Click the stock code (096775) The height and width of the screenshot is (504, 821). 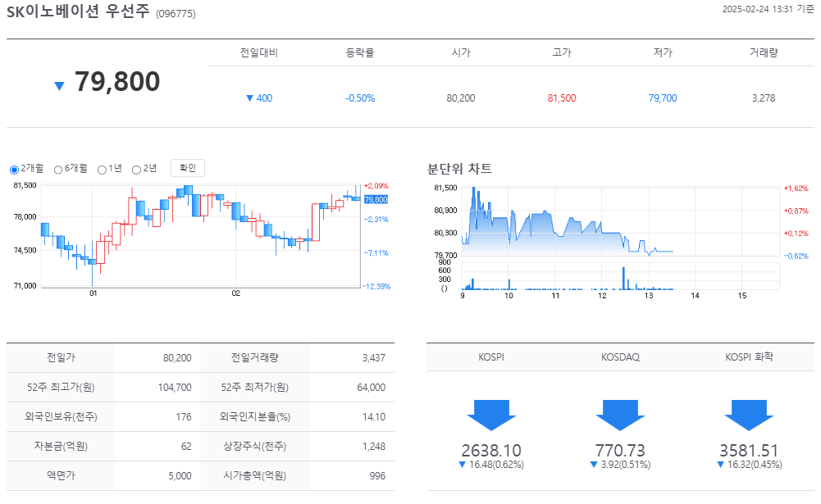[x=176, y=14]
